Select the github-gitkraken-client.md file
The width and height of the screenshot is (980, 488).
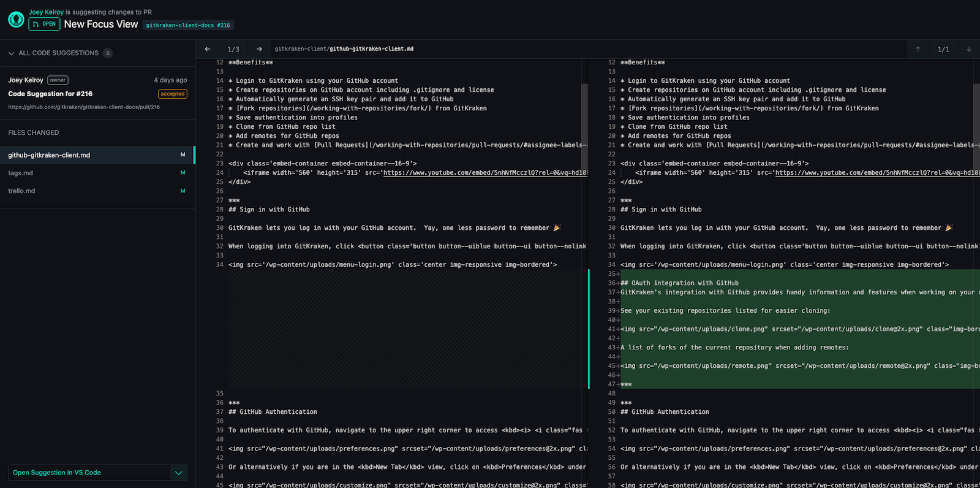click(97, 155)
